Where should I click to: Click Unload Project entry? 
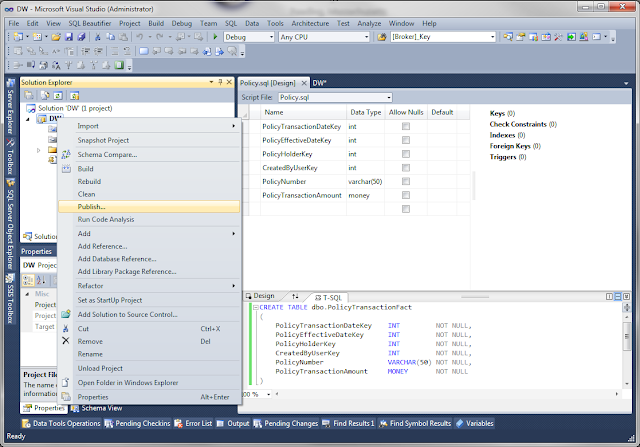tap(149, 368)
